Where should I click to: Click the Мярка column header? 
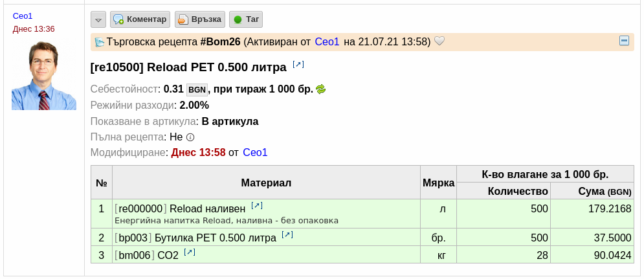pos(439,183)
